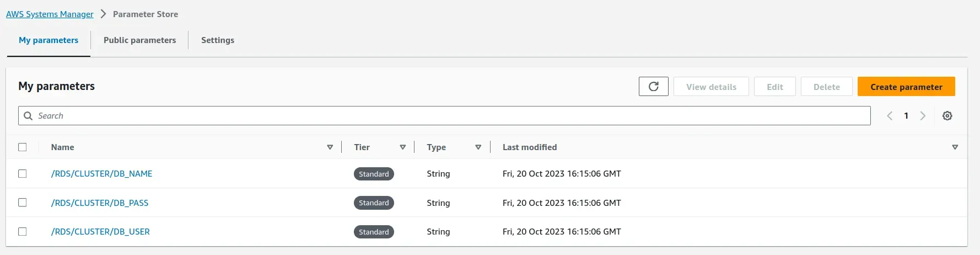The height and width of the screenshot is (255, 980).
Task: Open the /RDS/CLUSTER/DB_USER parameter link
Action: (100, 232)
